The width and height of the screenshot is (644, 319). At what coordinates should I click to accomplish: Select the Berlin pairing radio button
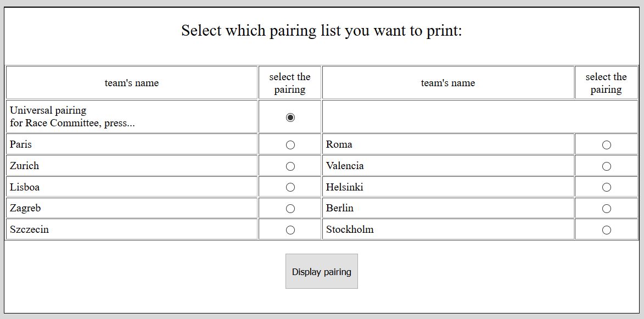point(606,209)
